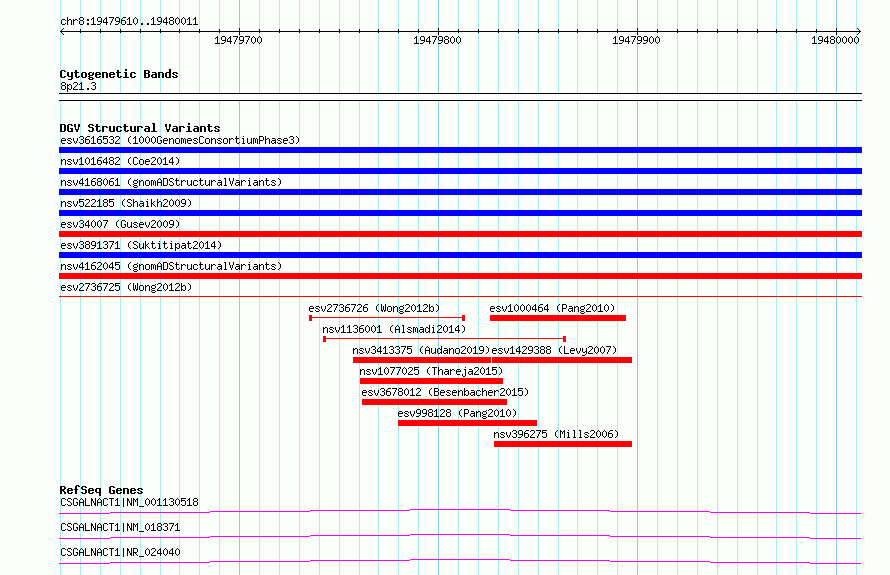
Task: Open esv1000464 (Pang2010) label
Action: pyautogui.click(x=552, y=308)
